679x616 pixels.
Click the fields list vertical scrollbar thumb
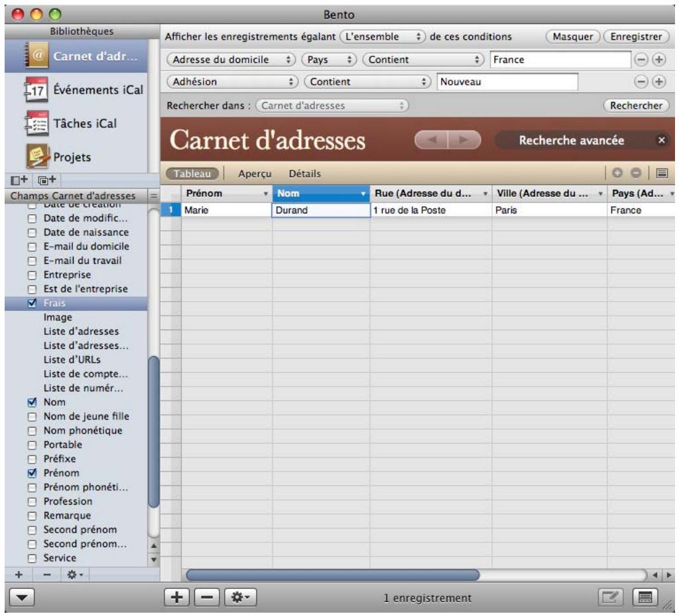pos(153,432)
